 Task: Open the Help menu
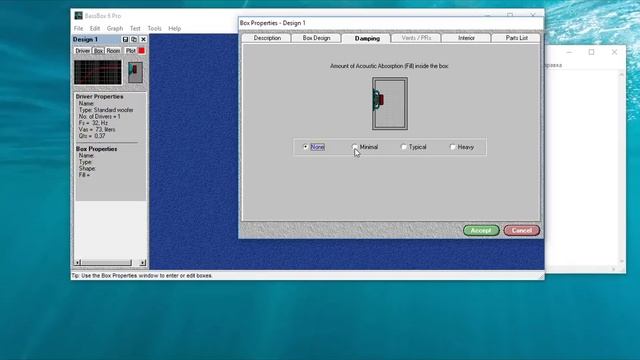point(174,29)
